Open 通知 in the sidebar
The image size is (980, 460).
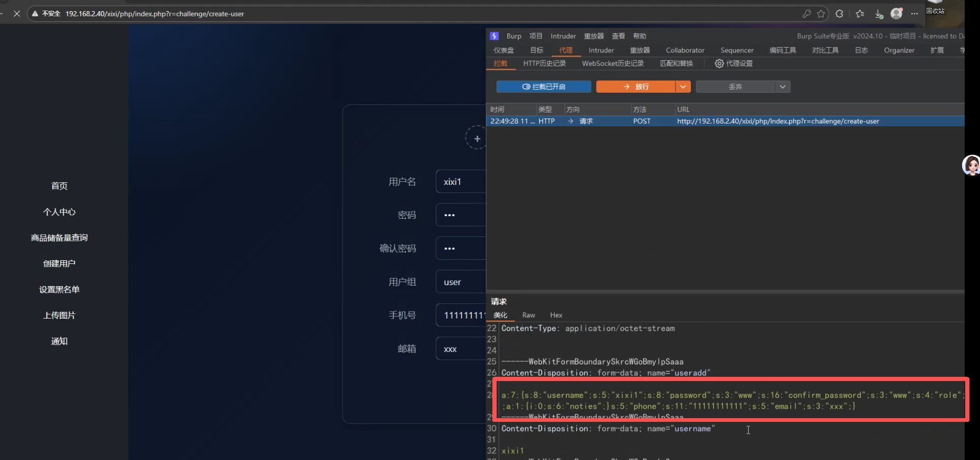coord(59,341)
